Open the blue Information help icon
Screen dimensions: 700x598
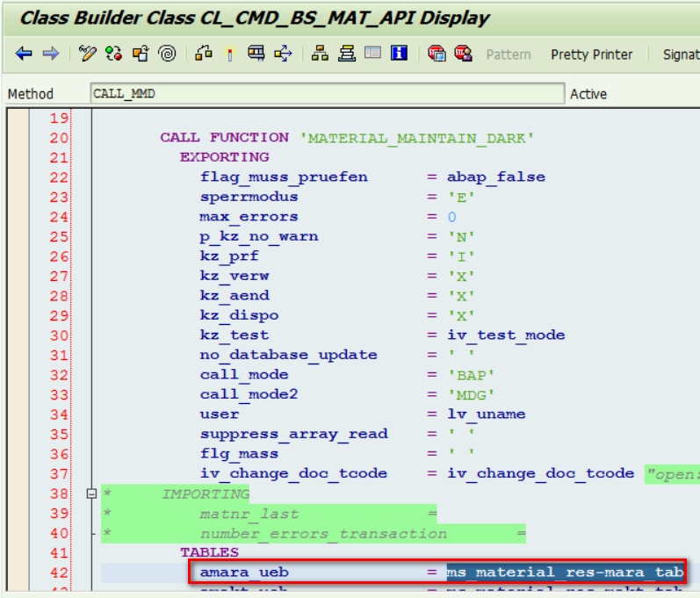(399, 53)
